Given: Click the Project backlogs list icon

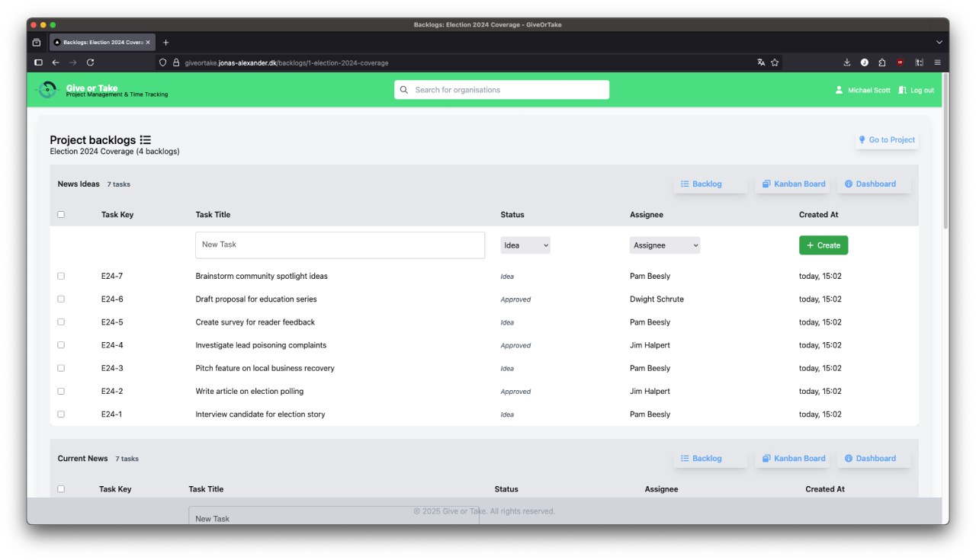Looking at the screenshot, I should [x=146, y=140].
